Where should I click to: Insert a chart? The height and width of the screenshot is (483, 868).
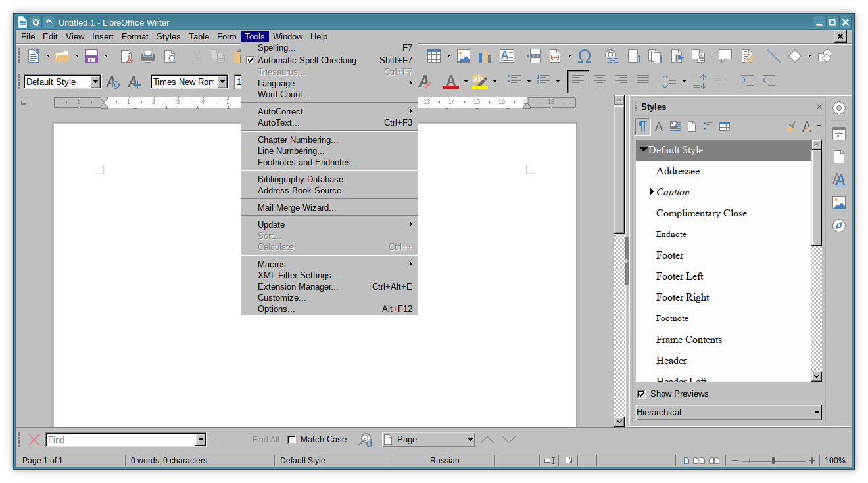(485, 56)
